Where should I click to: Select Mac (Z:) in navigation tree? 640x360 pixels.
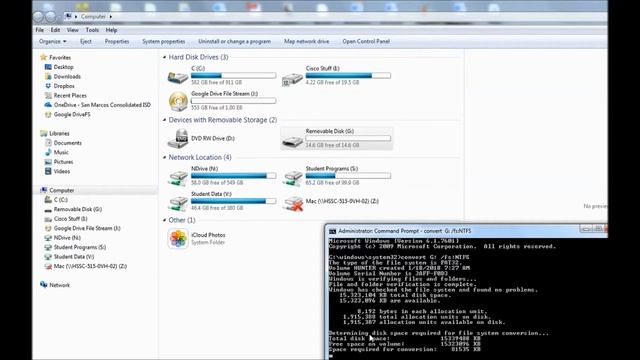90,266
